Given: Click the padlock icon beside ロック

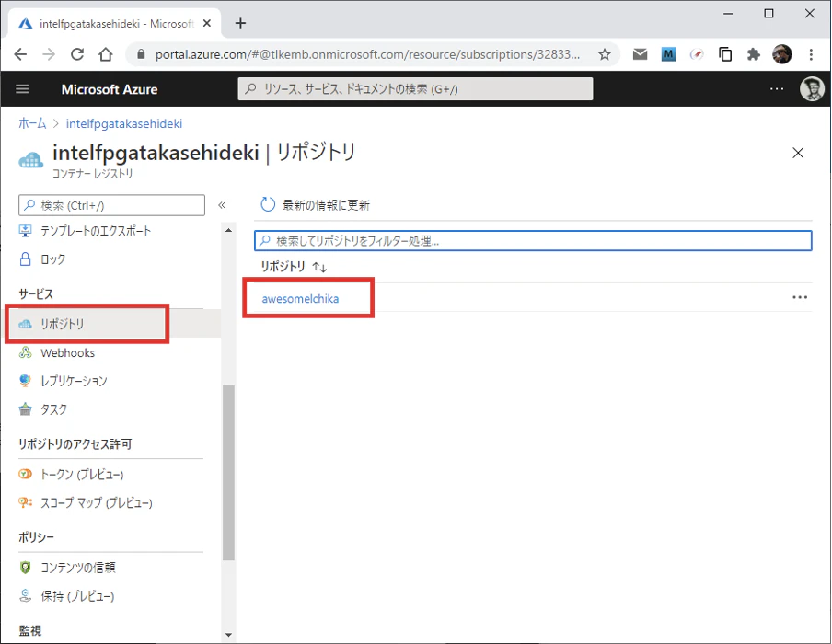Looking at the screenshot, I should 25,259.
